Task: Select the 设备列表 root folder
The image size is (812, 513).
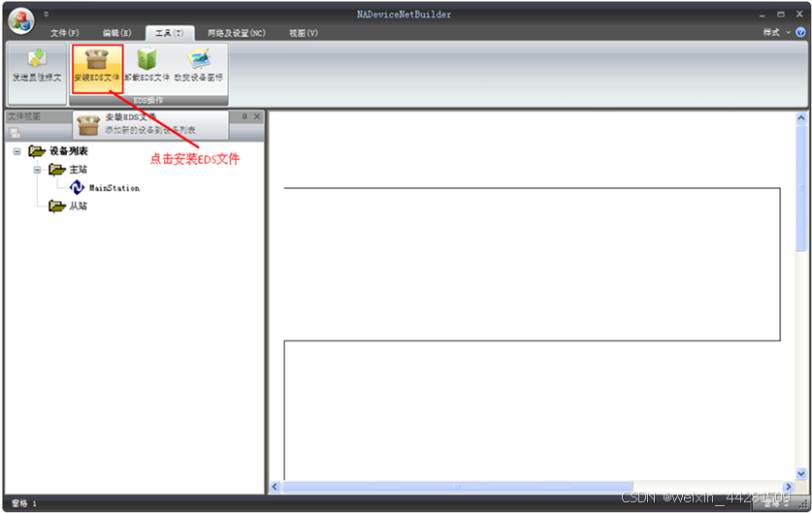Action: (x=58, y=151)
